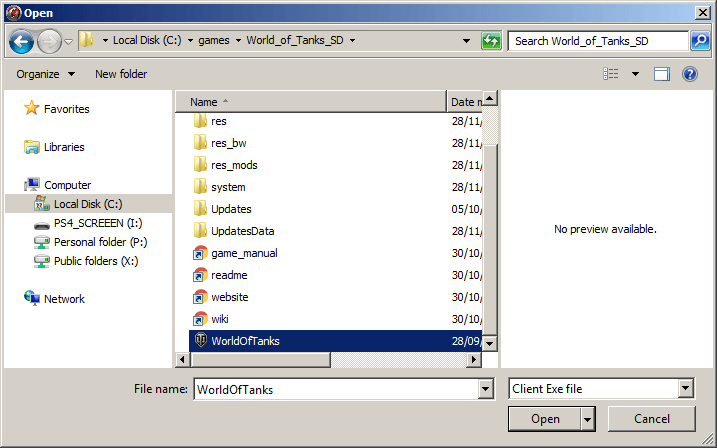Click the magnifying glass search icon
The height and width of the screenshot is (448, 717).
(x=700, y=41)
